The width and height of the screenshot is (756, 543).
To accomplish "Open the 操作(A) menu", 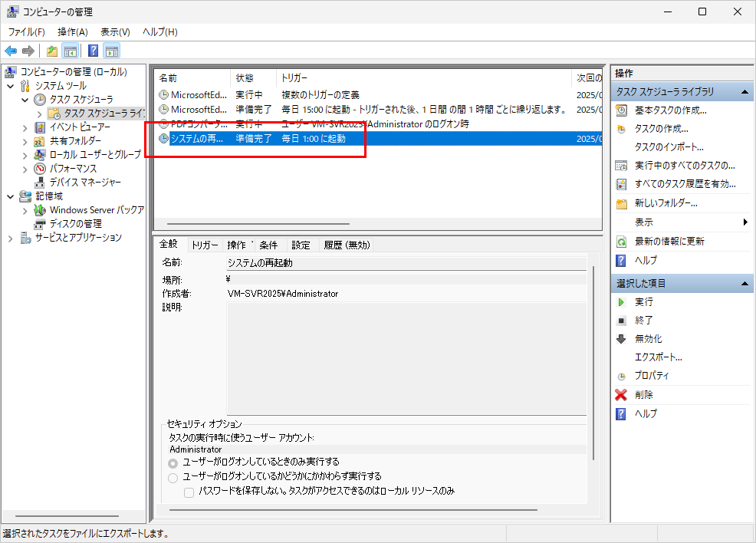I will 73,32.
